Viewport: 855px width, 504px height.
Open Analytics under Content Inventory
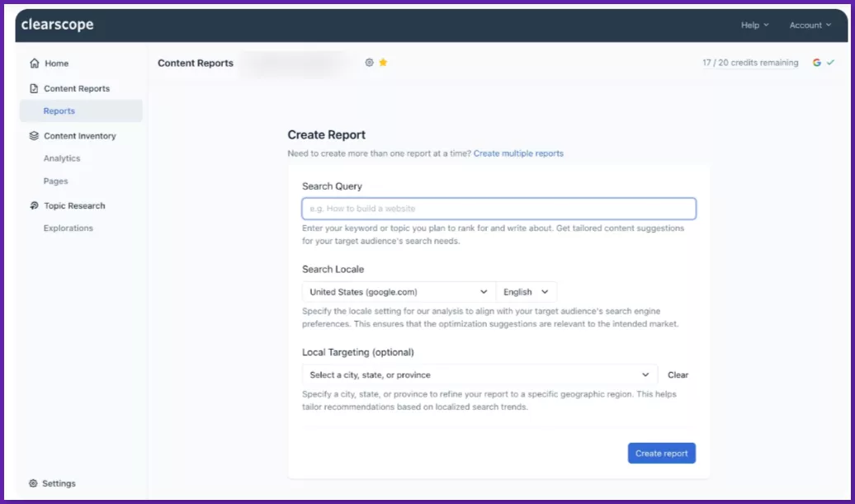point(62,158)
